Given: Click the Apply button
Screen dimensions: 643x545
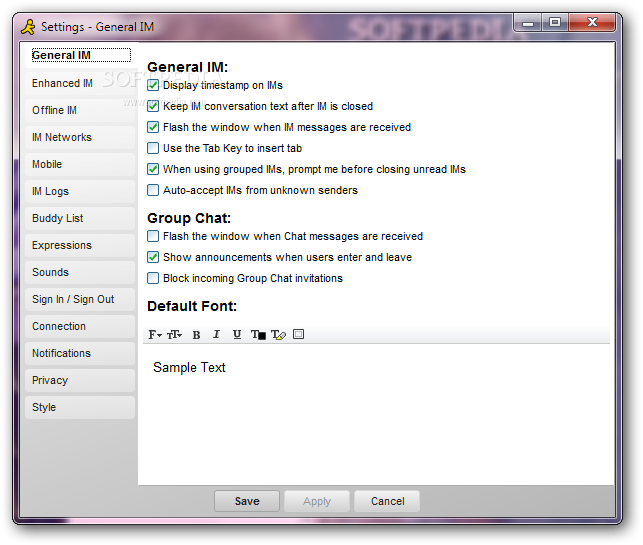Looking at the screenshot, I should coord(317,501).
